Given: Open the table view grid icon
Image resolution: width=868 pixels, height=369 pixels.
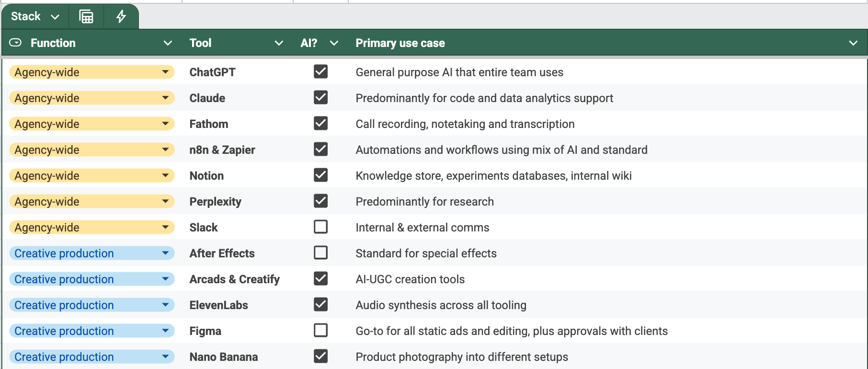Looking at the screenshot, I should tap(86, 17).
